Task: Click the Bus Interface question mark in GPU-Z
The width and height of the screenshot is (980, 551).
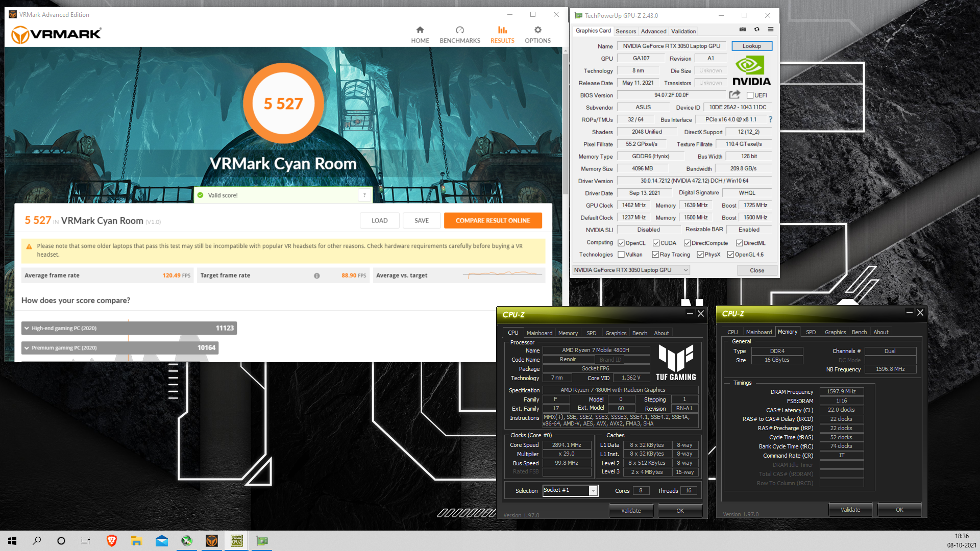Action: tap(770, 119)
